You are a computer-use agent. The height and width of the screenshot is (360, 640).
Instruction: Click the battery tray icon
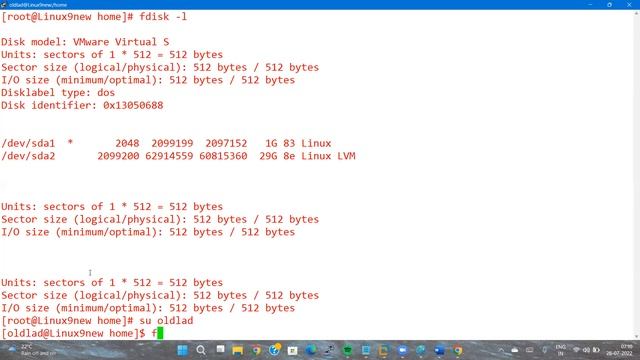tap(596, 350)
